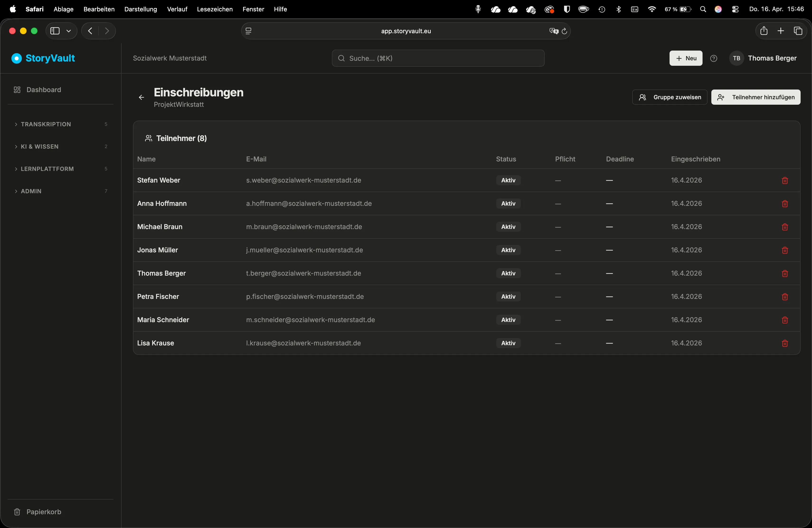Toggle Safari sidebar panel icon

pos(55,31)
